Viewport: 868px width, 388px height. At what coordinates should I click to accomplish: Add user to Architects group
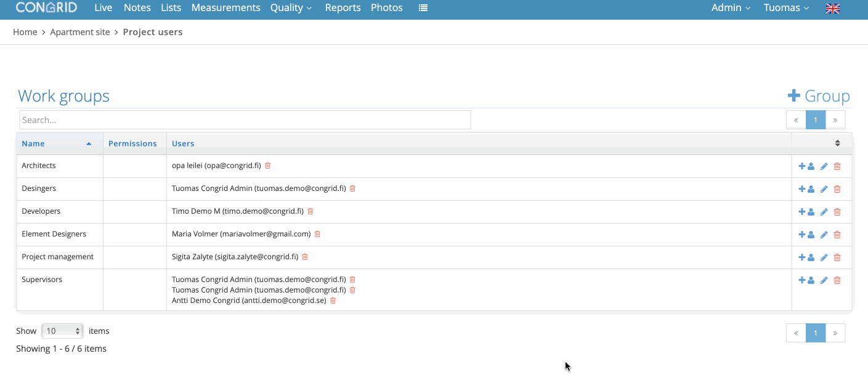point(806,166)
